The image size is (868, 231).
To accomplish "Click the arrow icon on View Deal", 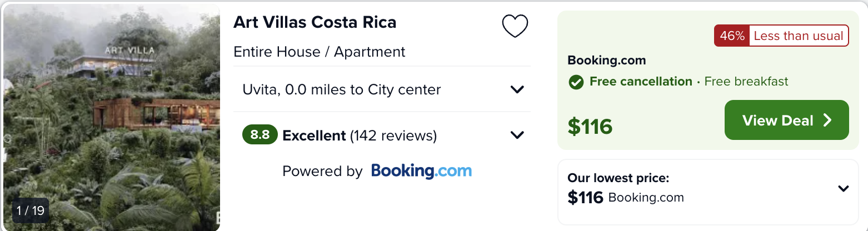I will point(827,120).
